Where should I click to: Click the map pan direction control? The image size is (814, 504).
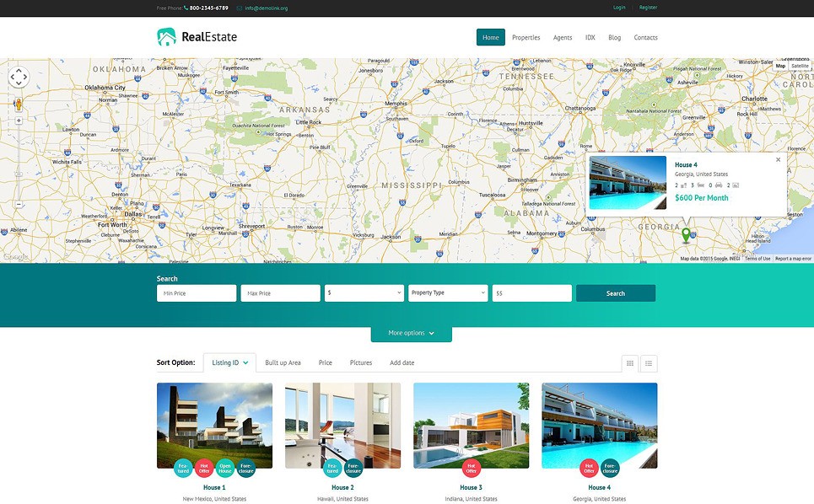(x=19, y=78)
